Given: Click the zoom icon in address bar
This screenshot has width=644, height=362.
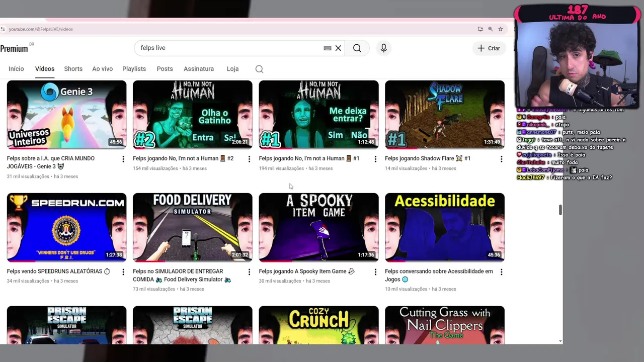Looking at the screenshot, I should 491,29.
